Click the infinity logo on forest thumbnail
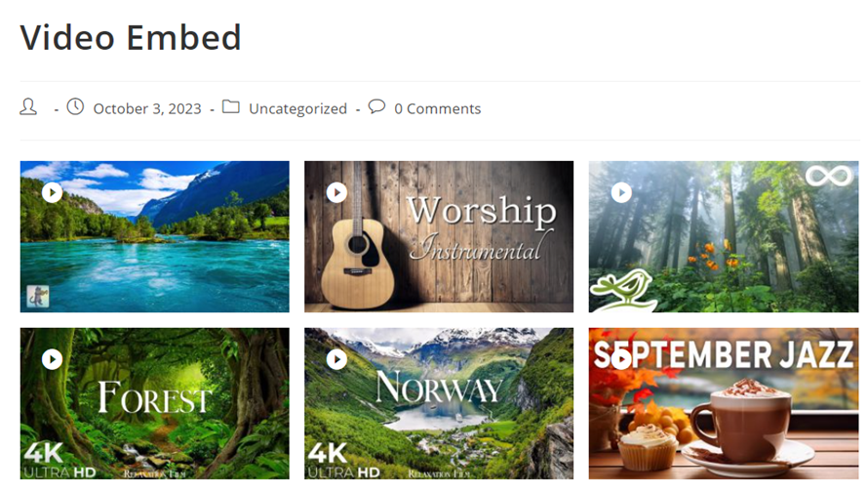The width and height of the screenshot is (868, 492). click(829, 177)
